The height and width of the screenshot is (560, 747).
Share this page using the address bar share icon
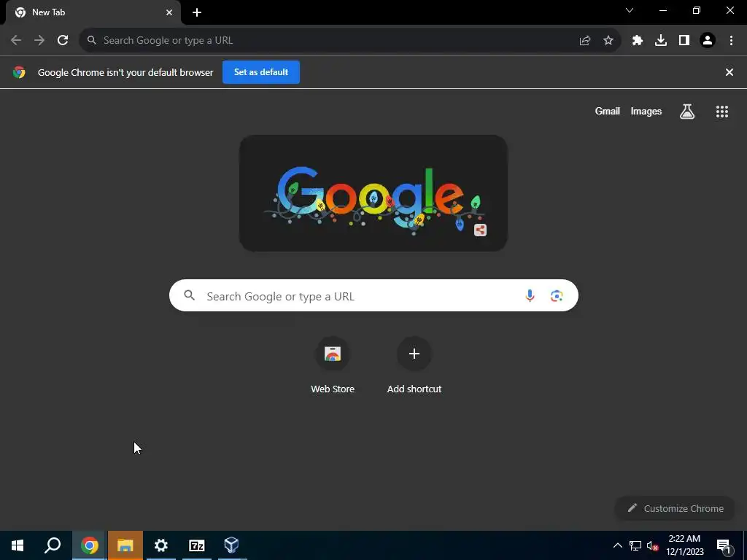585,41
